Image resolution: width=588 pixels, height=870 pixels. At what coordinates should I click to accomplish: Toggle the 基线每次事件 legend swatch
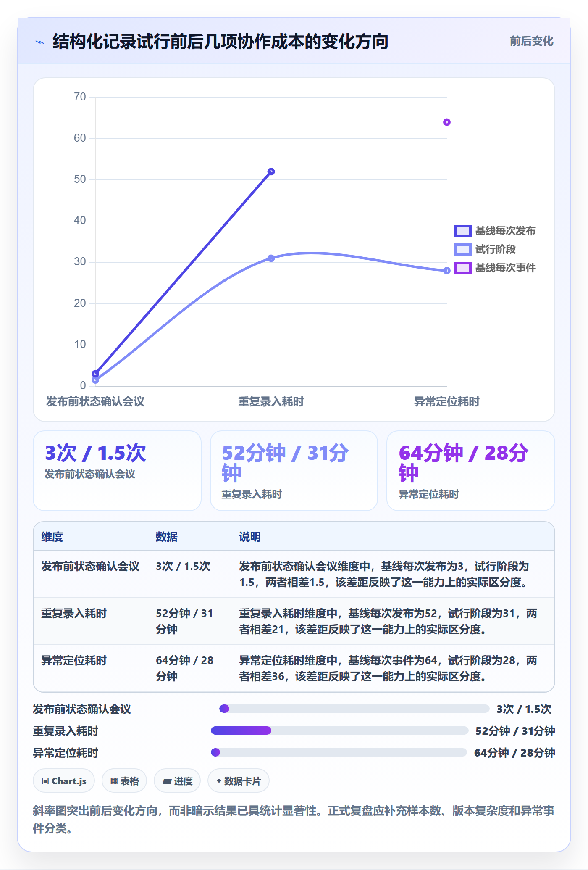[x=462, y=268]
